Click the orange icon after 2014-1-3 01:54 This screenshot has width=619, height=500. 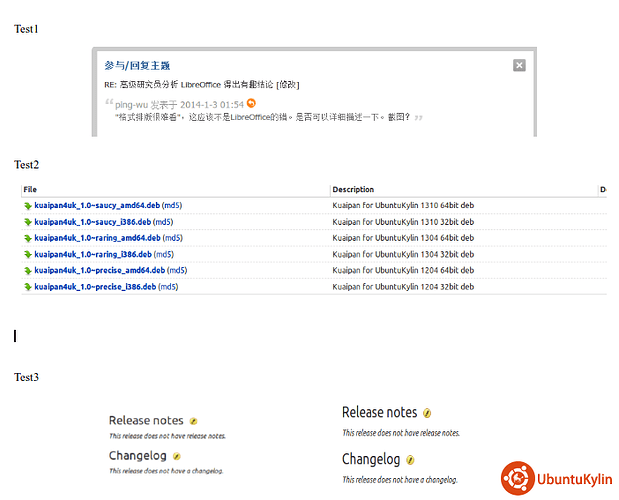tap(252, 103)
